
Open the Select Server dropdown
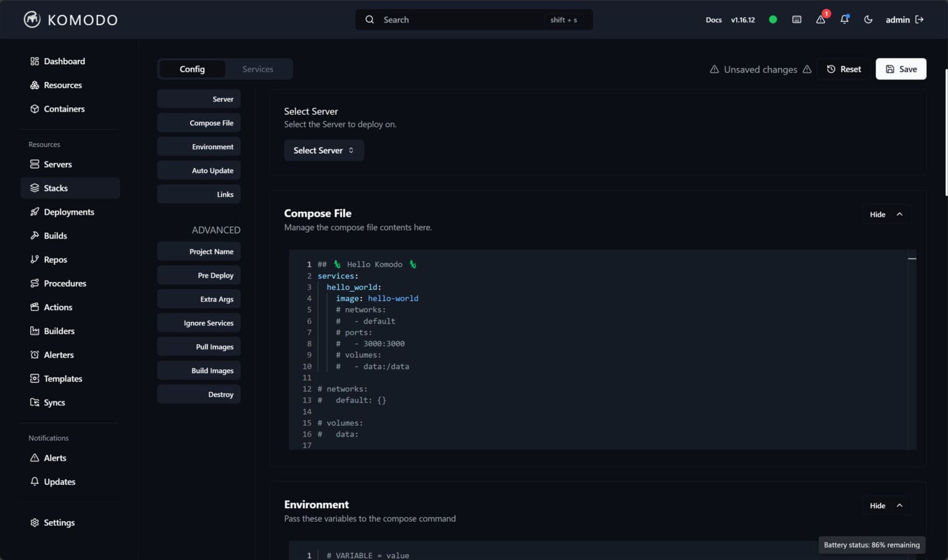coord(323,150)
